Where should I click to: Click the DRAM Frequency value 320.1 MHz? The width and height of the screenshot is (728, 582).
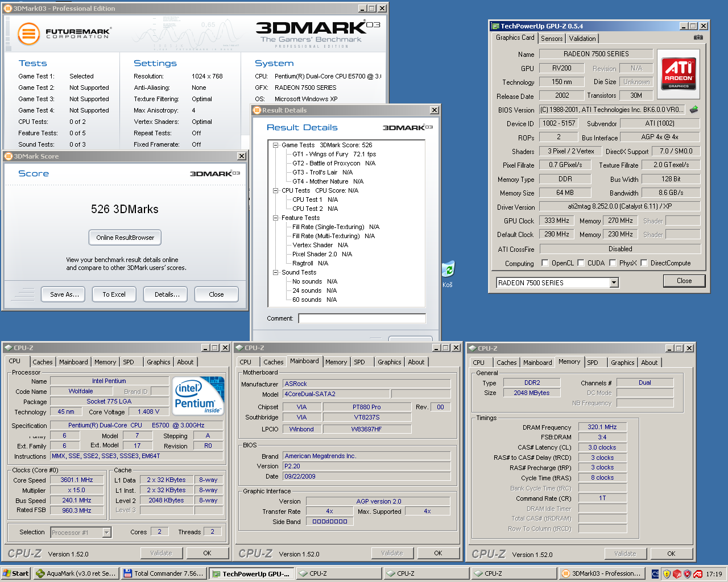(602, 427)
